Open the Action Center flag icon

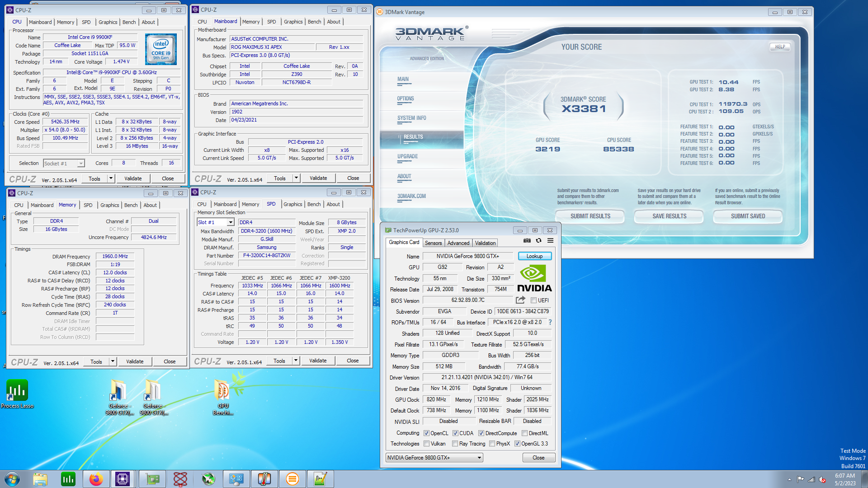[x=801, y=479]
